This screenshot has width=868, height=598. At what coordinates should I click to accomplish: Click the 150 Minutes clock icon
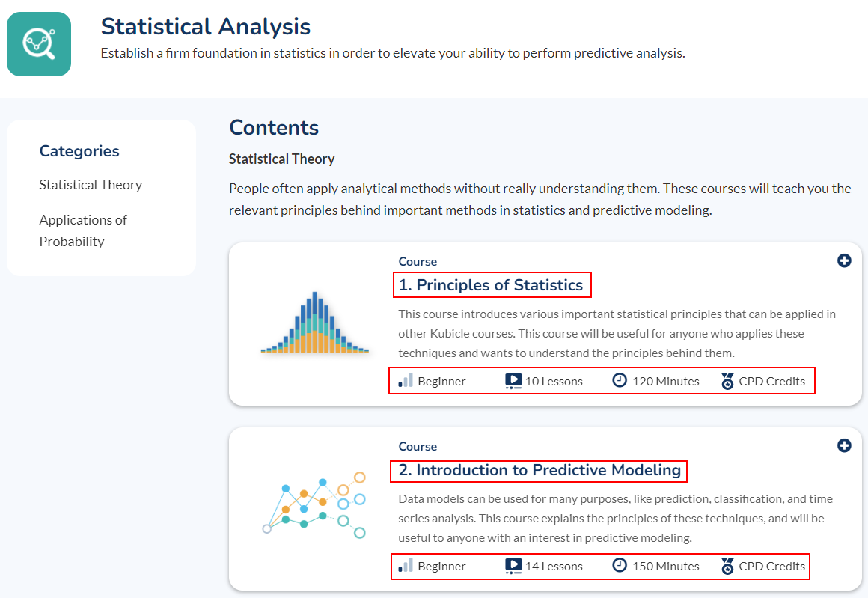click(620, 565)
